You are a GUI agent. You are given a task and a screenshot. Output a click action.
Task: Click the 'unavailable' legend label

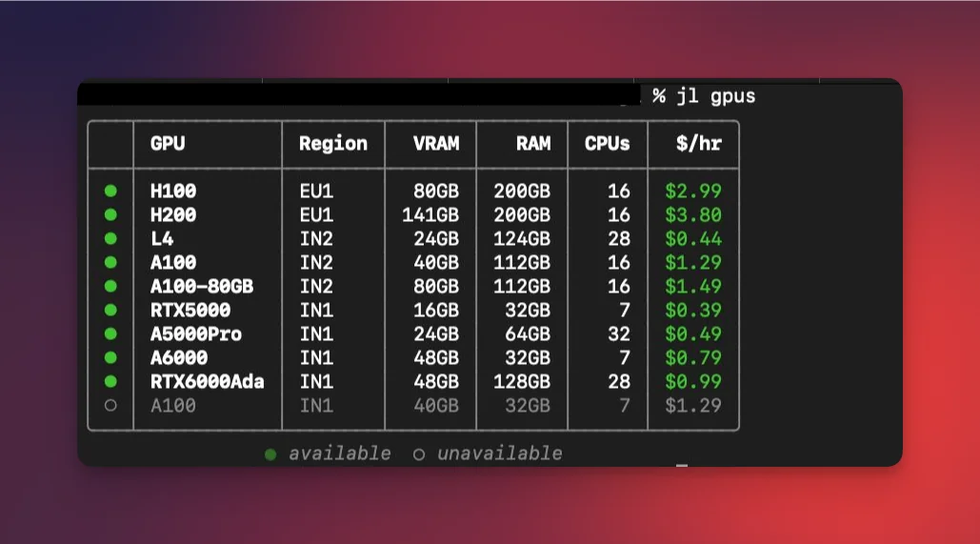[499, 453]
